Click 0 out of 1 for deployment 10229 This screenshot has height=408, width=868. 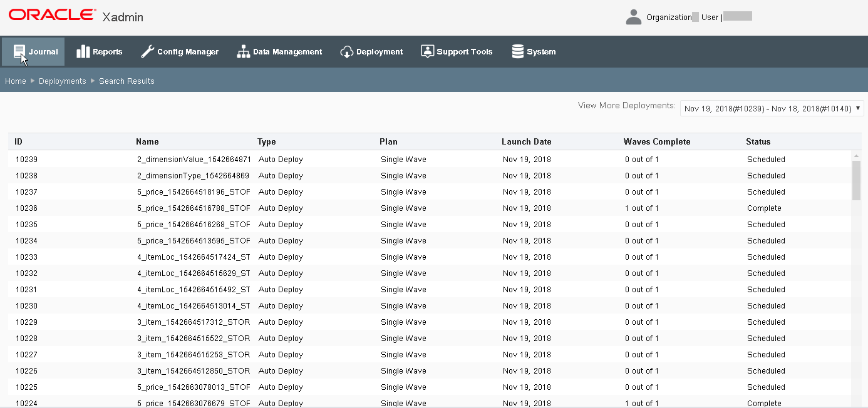click(642, 322)
